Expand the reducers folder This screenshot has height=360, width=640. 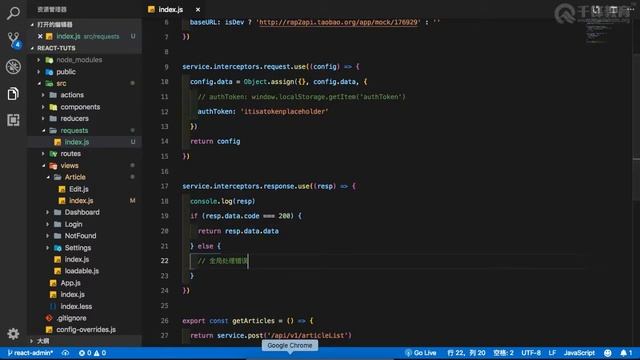click(43, 119)
